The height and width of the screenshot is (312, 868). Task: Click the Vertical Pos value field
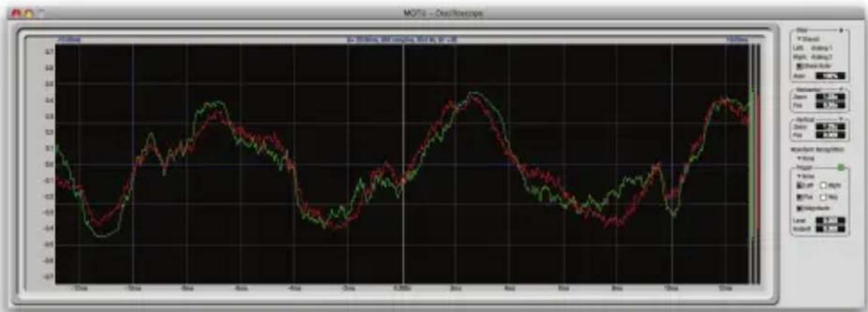(x=830, y=134)
